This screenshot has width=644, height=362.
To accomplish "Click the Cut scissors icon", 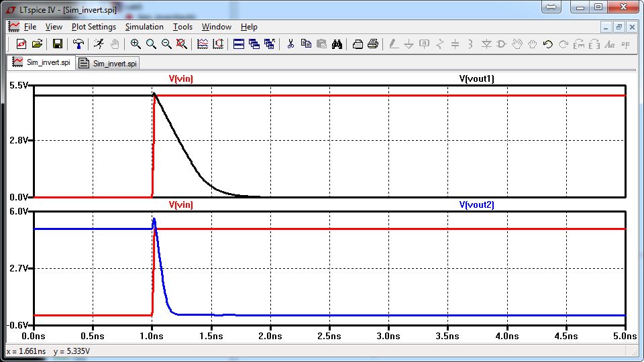I will coord(290,44).
